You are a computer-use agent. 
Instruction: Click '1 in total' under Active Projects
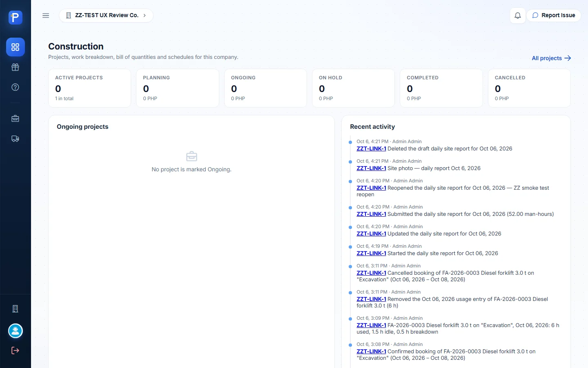click(x=65, y=99)
